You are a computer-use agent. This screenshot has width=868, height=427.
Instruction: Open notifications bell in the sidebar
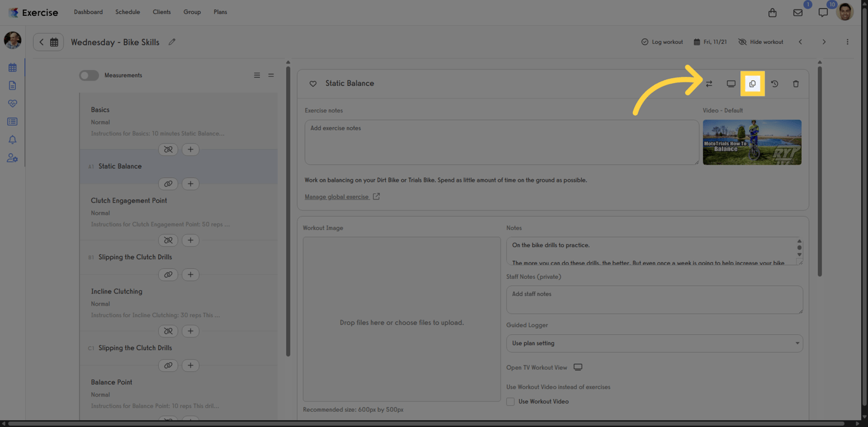[12, 140]
